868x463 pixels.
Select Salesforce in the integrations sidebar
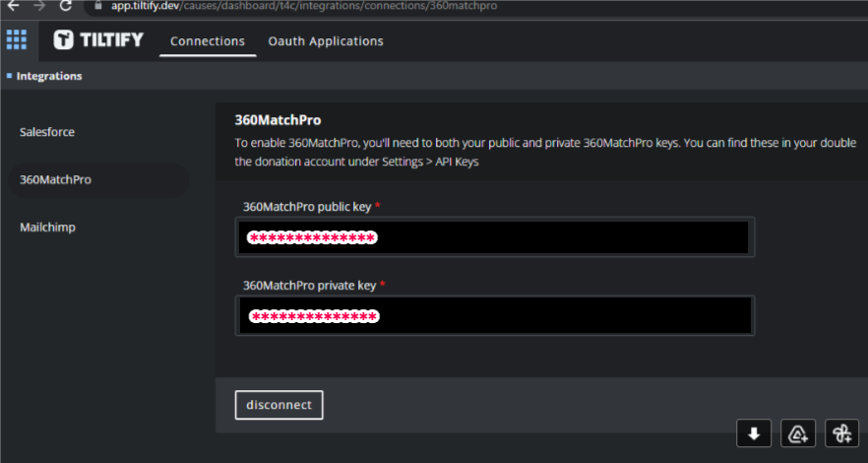pos(47,132)
